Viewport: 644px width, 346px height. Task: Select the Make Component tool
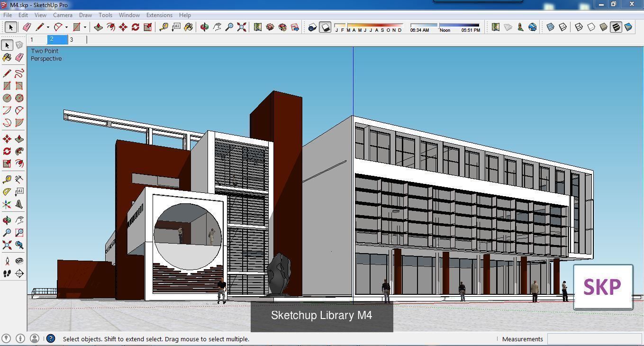point(19,45)
